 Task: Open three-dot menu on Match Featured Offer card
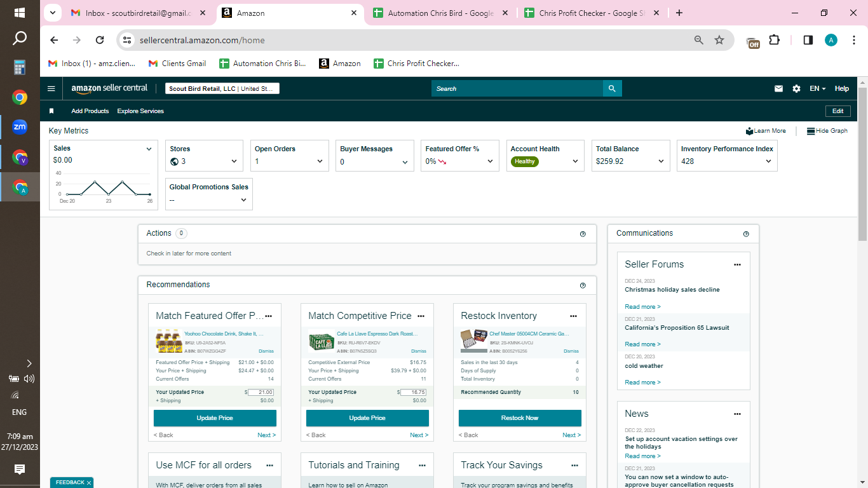pos(269,316)
